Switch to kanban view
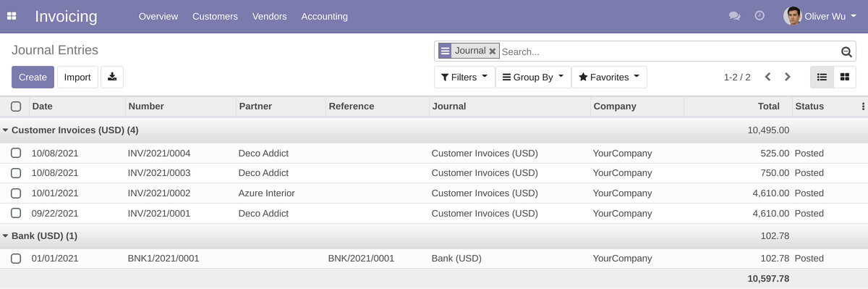This screenshot has height=289, width=868. pyautogui.click(x=844, y=77)
